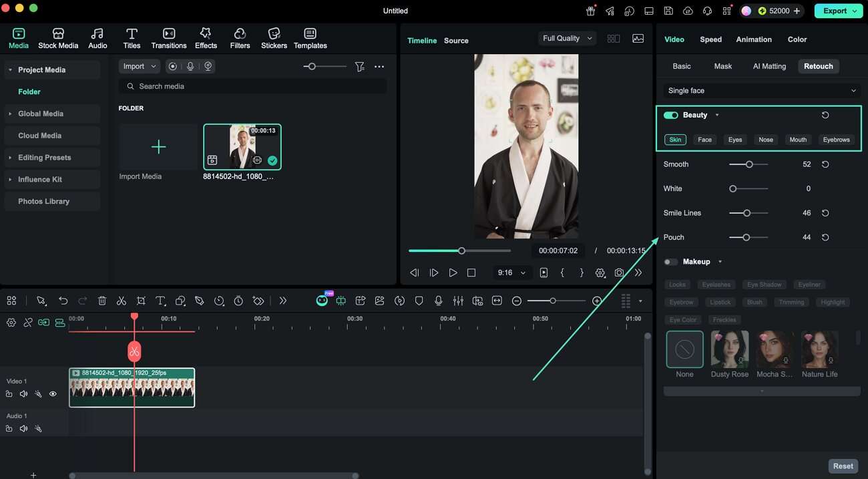Screen dimensions: 868x479
Task: Click the snapshot camera icon under preview
Action: tap(620, 273)
